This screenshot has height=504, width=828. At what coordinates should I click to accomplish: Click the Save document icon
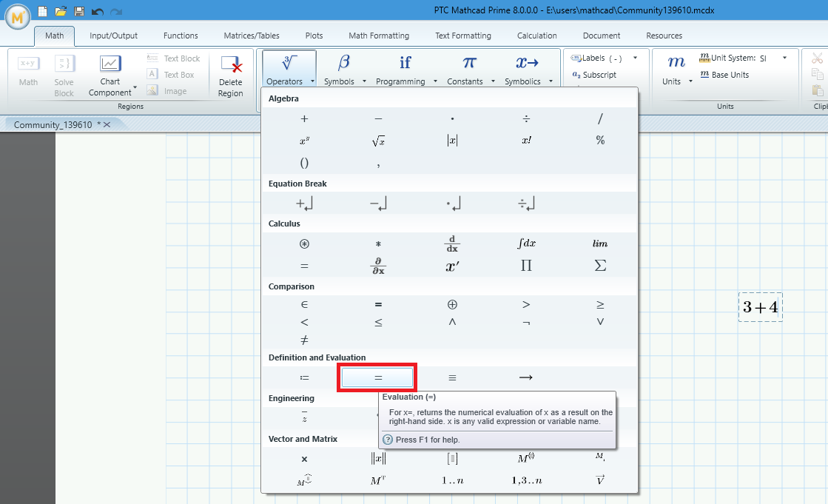pos(78,10)
